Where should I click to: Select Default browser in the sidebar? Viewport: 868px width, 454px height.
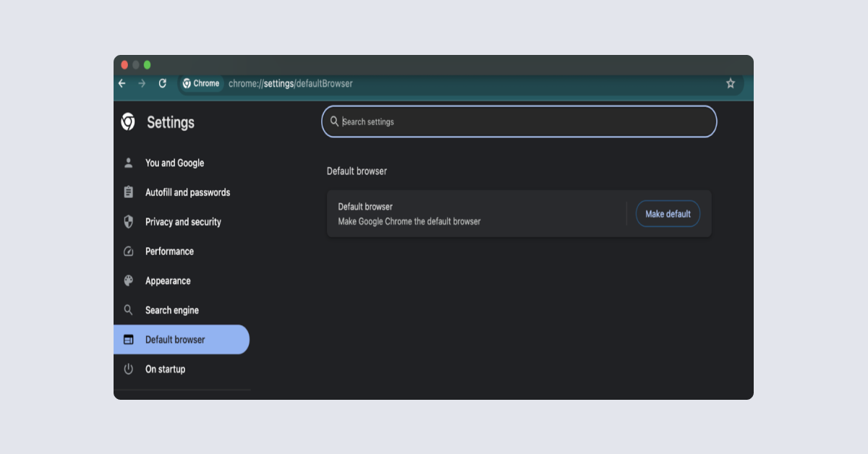point(175,340)
